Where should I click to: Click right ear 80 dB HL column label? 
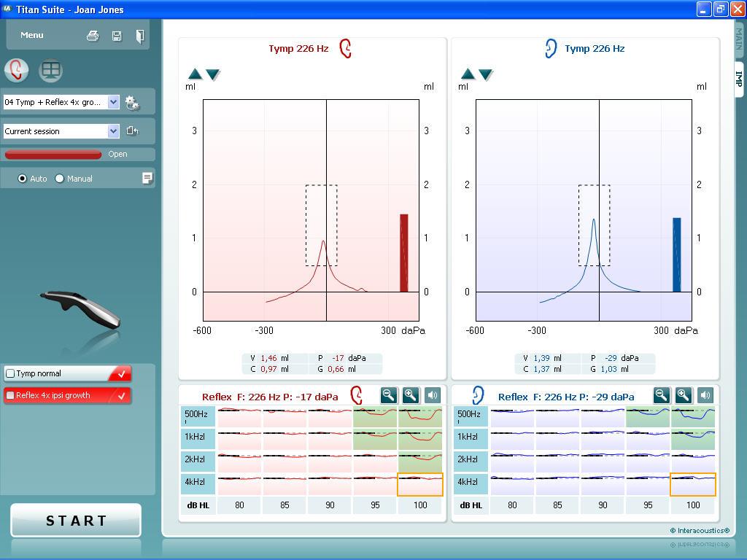point(239,505)
